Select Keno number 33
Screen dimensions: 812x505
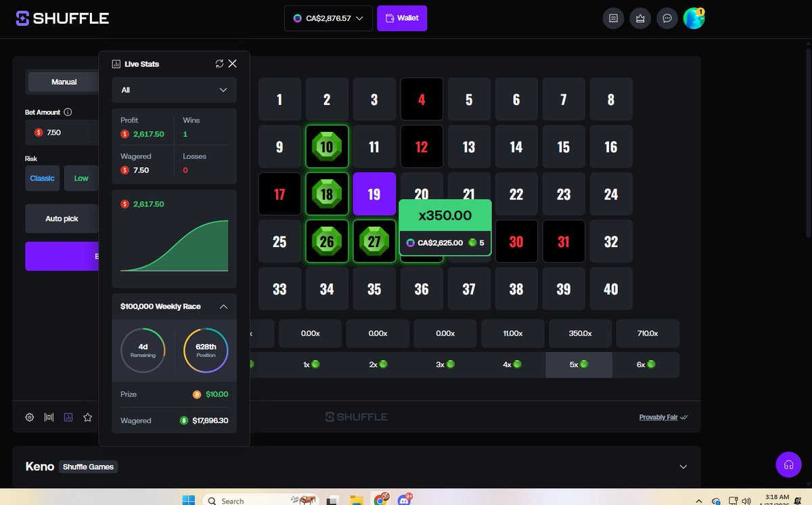click(279, 289)
